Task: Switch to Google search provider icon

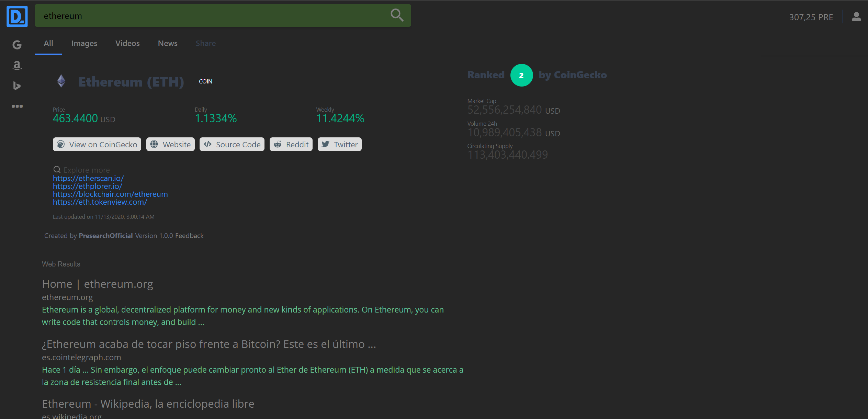Action: 17,45
